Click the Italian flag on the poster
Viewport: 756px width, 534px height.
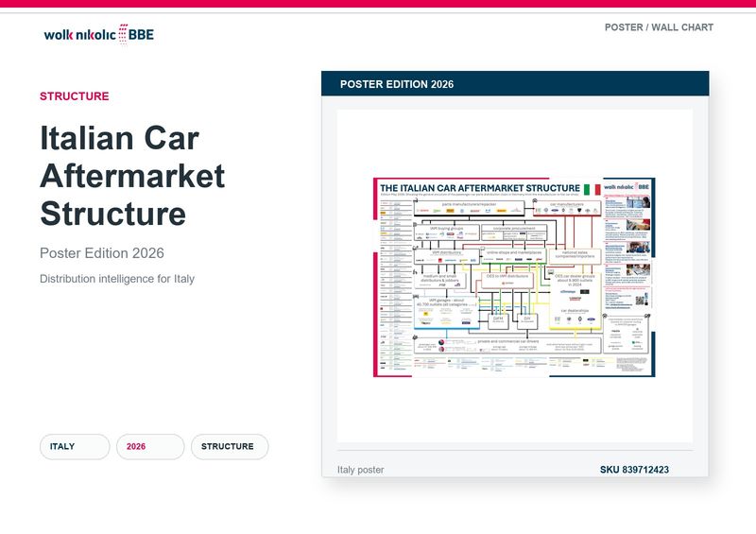[x=593, y=189]
